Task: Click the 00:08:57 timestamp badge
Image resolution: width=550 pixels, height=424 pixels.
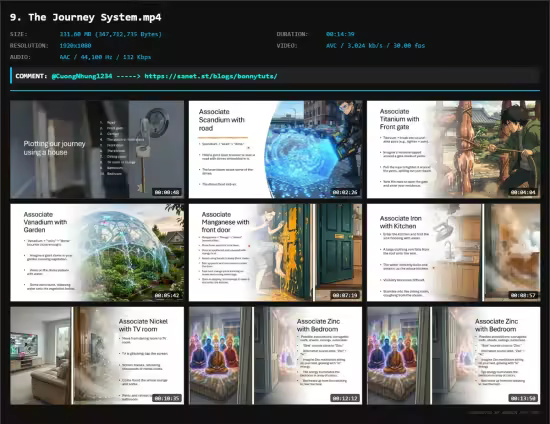Action: coord(523,295)
